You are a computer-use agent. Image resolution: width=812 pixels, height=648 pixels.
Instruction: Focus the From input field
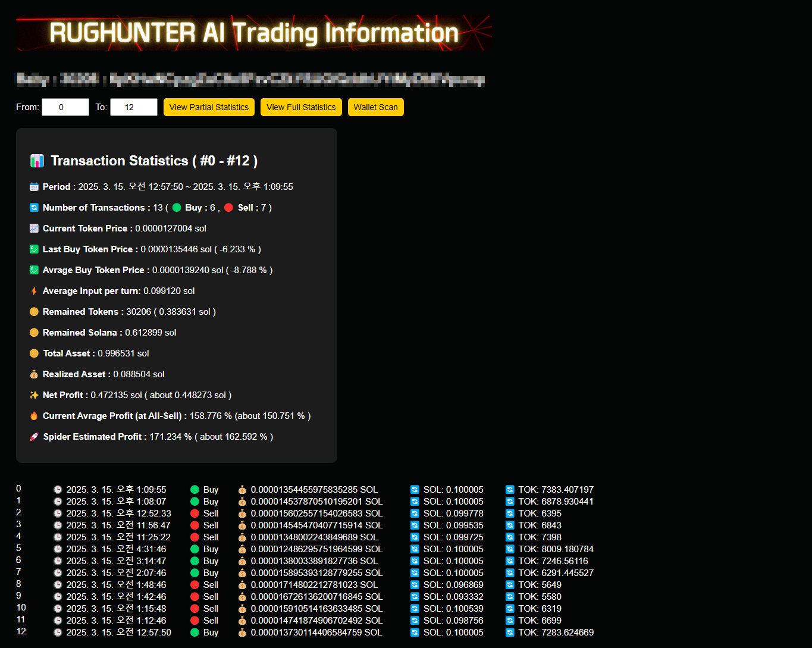pos(65,107)
